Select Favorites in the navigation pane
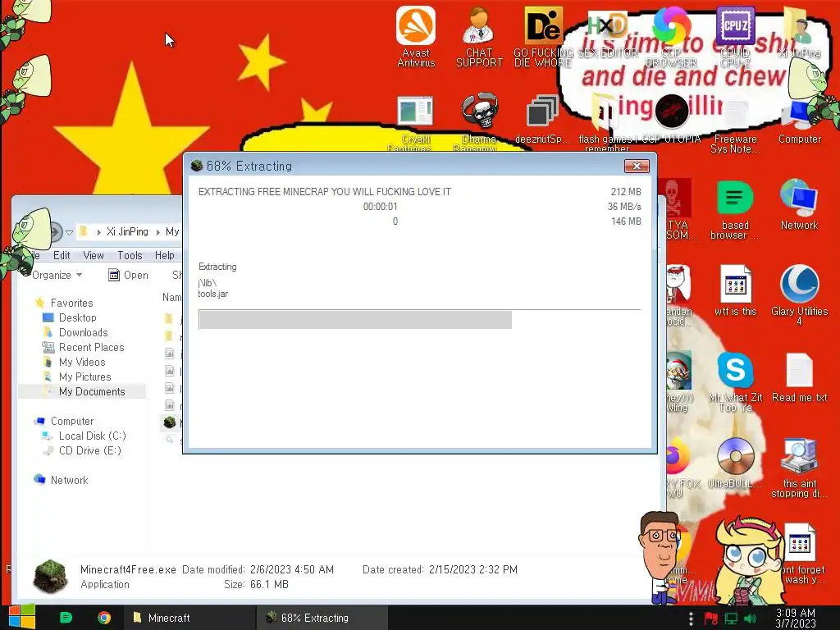Screen dimensions: 840x630 64,303
